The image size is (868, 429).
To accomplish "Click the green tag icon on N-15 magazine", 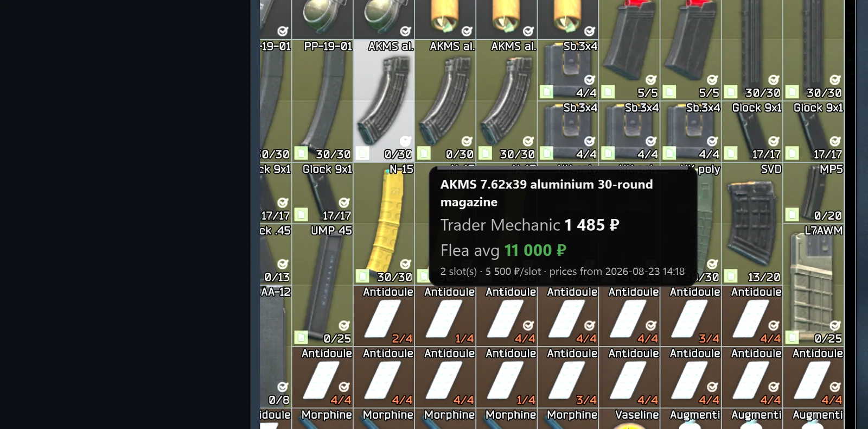I will tap(362, 276).
